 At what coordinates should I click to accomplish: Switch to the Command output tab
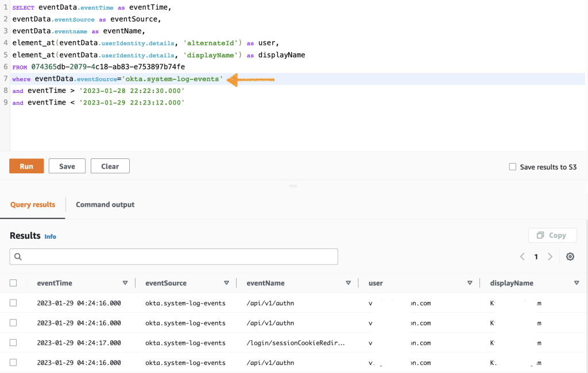point(105,204)
